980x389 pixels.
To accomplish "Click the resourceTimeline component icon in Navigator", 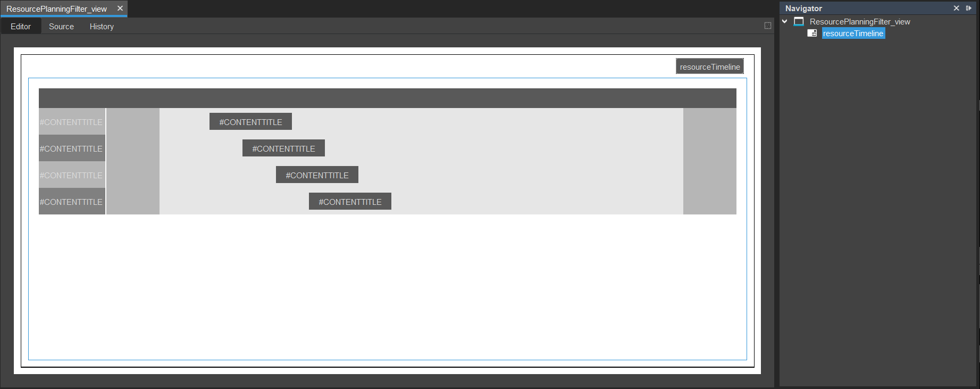I will click(812, 33).
